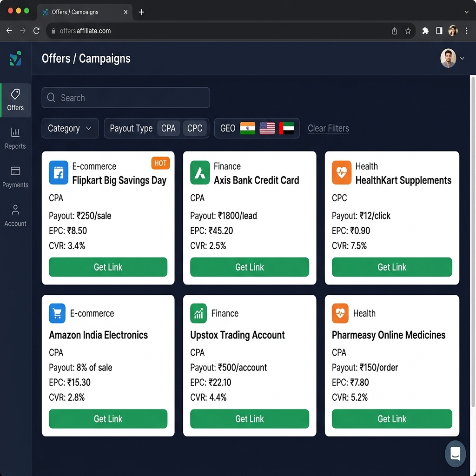Click the Clear Filters link

pos(328,128)
